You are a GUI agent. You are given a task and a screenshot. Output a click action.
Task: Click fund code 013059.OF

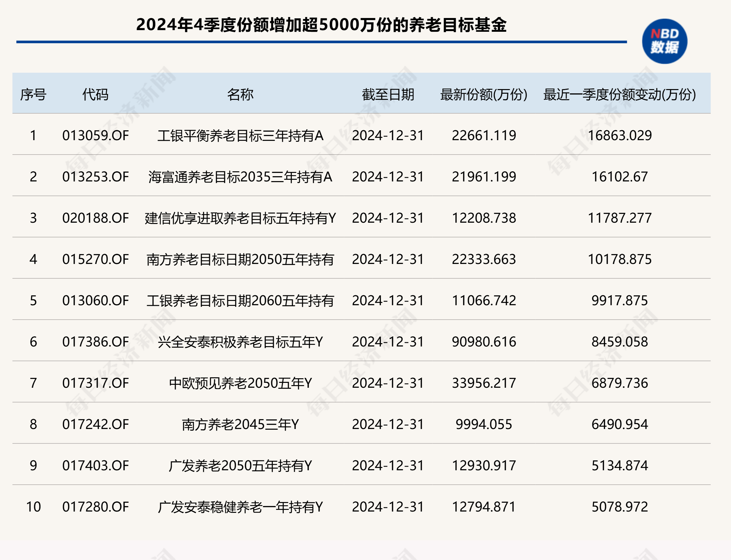(96, 136)
